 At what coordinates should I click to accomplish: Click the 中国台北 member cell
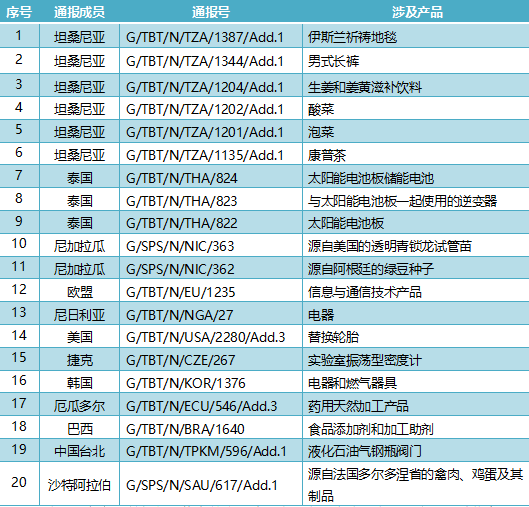[79, 451]
